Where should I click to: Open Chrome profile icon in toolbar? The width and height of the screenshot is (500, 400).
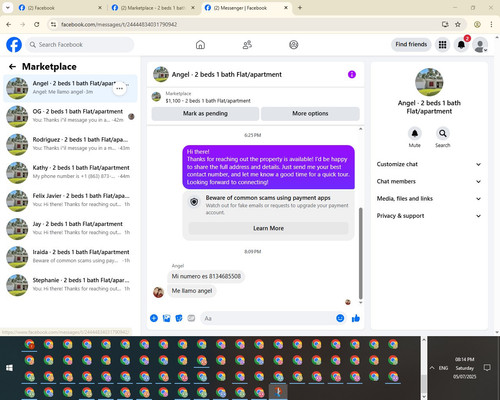pyautogui.click(x=477, y=24)
